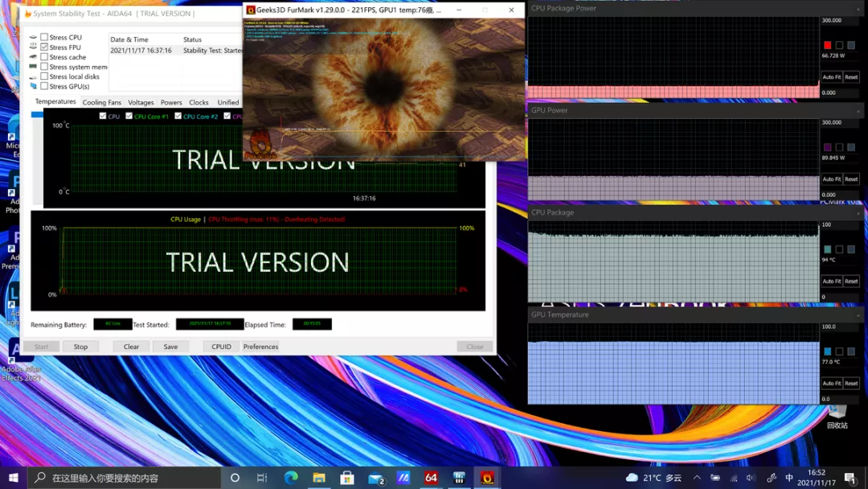The width and height of the screenshot is (868, 489).
Task: Uncheck the Stress FPU option
Action: (x=44, y=47)
